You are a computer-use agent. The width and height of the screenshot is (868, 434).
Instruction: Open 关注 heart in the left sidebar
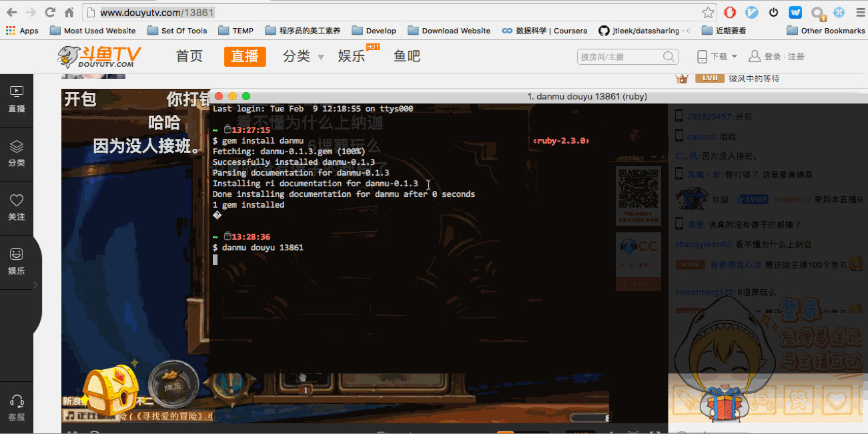(17, 208)
